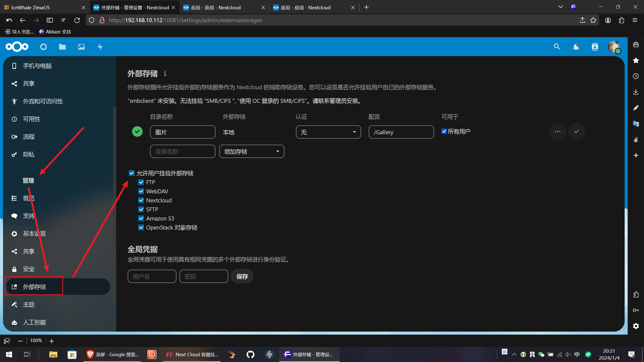Open the Dashboard circle icon in Nextcloud header
The height and width of the screenshot is (362, 644).
[x=44, y=47]
